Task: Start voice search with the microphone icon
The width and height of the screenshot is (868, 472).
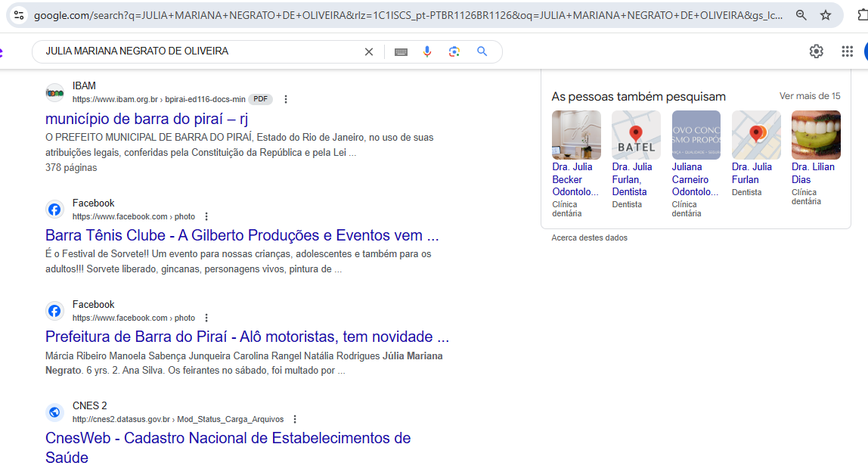Action: pyautogui.click(x=426, y=51)
